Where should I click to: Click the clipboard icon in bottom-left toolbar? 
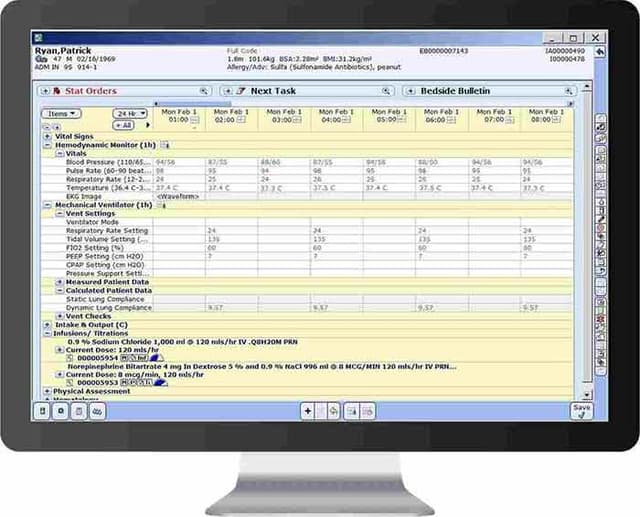coord(79,411)
